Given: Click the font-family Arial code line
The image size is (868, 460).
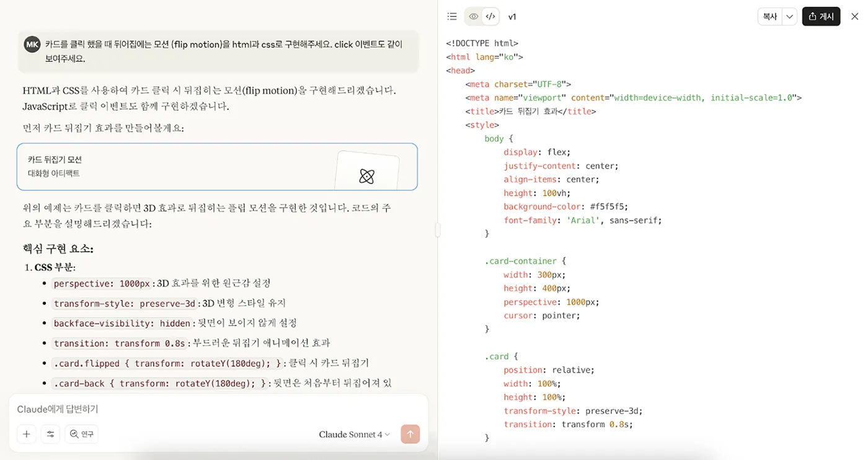Looking at the screenshot, I should point(583,220).
